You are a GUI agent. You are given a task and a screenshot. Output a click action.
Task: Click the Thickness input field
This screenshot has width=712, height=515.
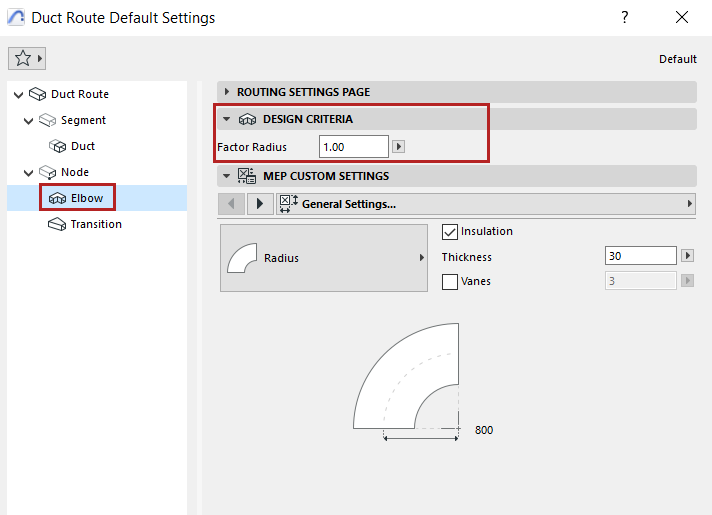[x=641, y=256]
